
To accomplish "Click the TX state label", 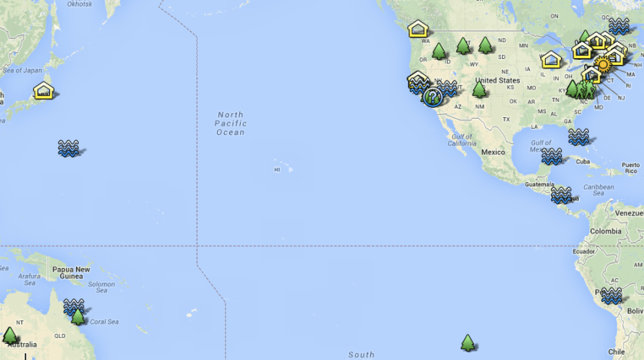I will pyautogui.click(x=506, y=119).
